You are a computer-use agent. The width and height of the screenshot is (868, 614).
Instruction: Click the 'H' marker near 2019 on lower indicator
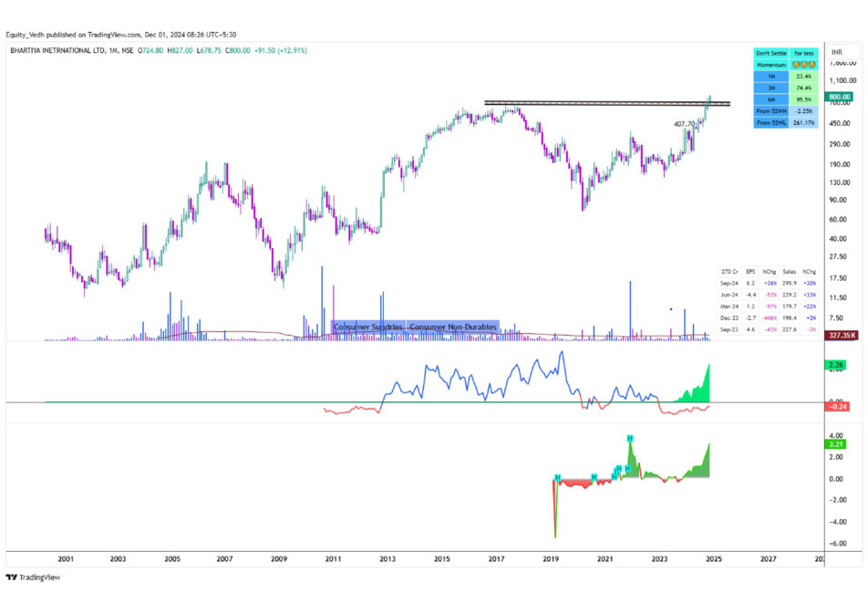point(557,478)
